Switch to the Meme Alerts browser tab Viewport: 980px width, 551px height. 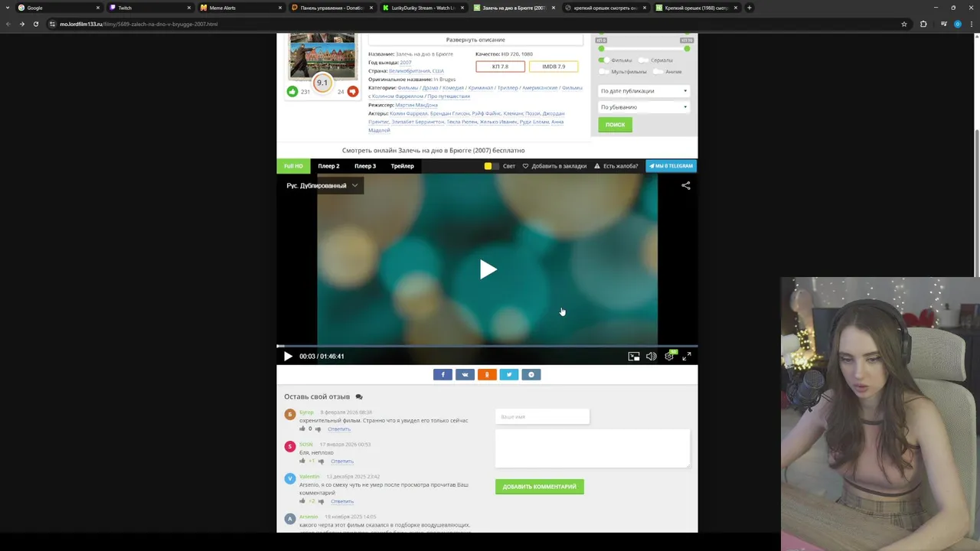(x=240, y=8)
